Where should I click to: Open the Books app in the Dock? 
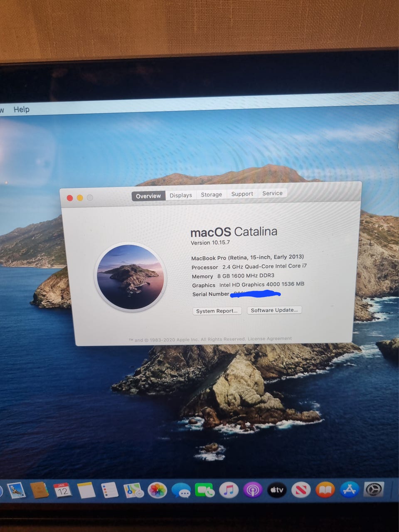[x=325, y=490]
